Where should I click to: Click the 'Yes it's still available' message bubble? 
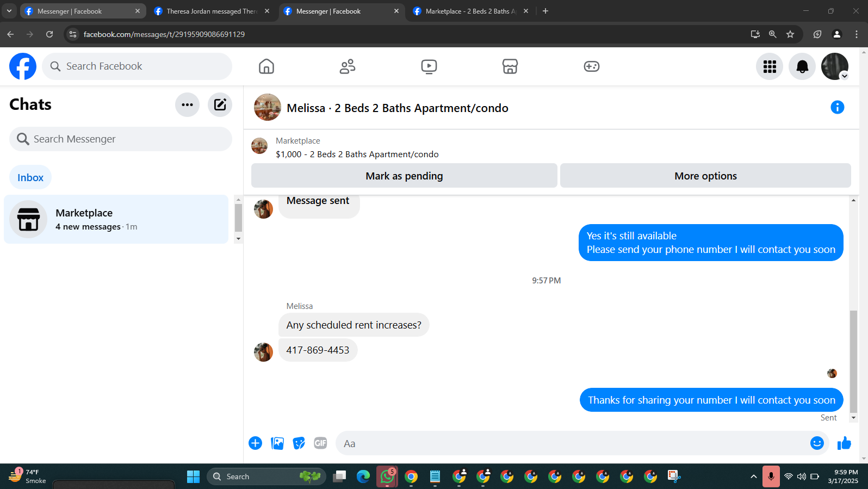pyautogui.click(x=711, y=243)
